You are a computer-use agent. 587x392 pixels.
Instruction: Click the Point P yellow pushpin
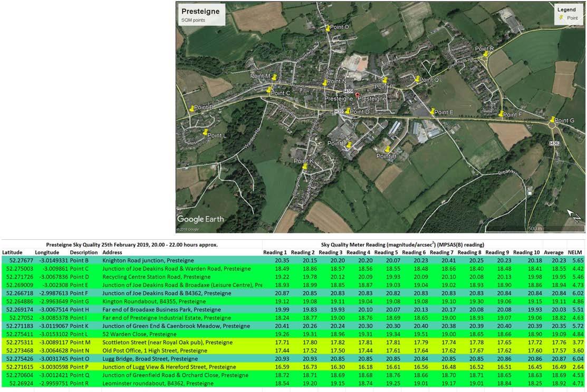(385, 80)
